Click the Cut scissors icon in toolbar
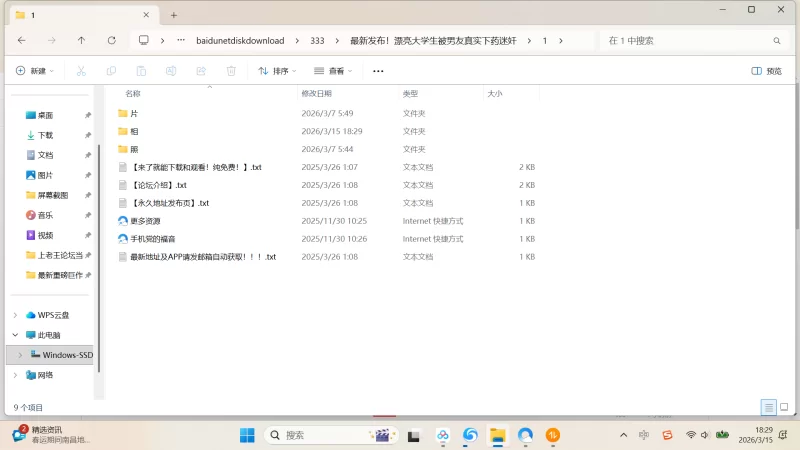Screen dimensions: 800x450 [81, 71]
